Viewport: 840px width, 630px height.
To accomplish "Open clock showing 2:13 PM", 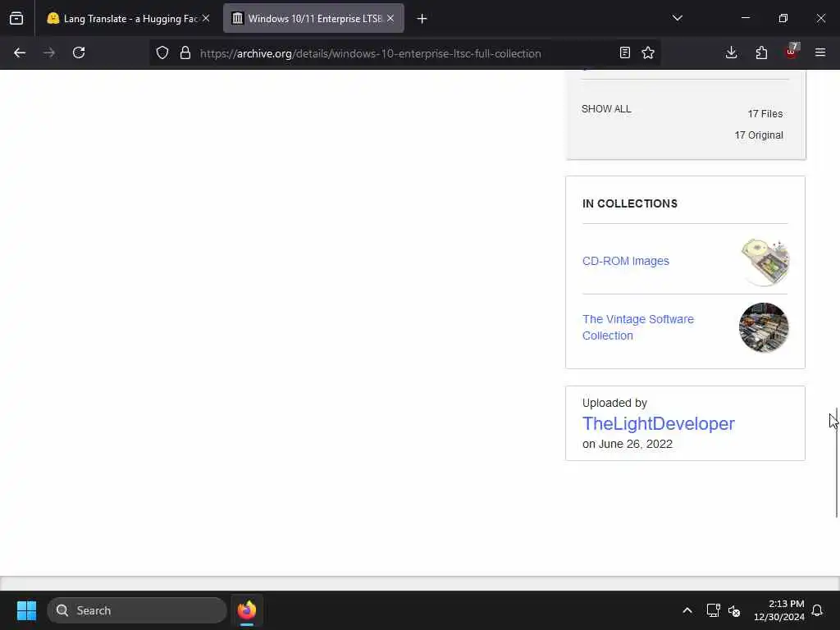I will pyautogui.click(x=779, y=610).
